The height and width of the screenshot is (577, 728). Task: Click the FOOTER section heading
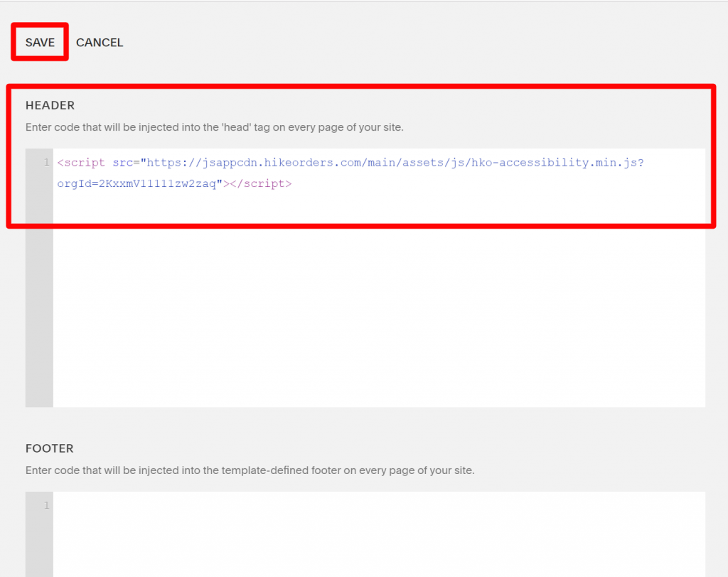pos(50,448)
